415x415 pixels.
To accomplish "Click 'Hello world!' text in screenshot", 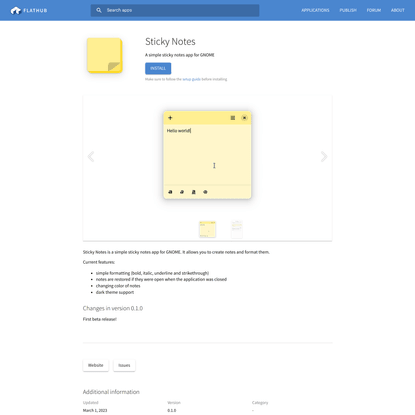I will click(179, 131).
